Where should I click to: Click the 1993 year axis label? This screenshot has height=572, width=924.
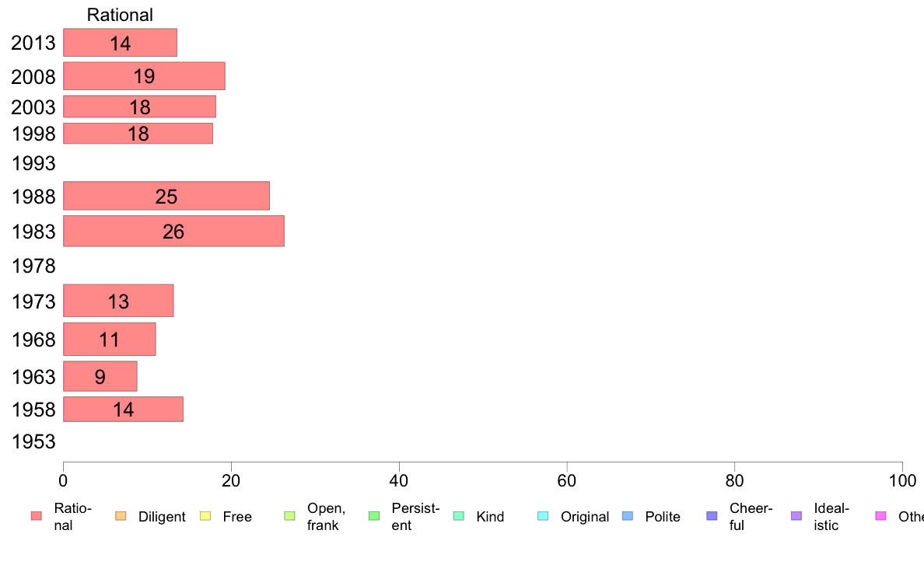pos(33,163)
